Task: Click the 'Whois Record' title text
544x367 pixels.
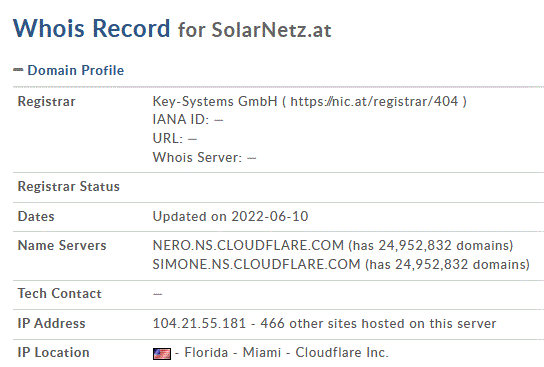Action: (92, 28)
